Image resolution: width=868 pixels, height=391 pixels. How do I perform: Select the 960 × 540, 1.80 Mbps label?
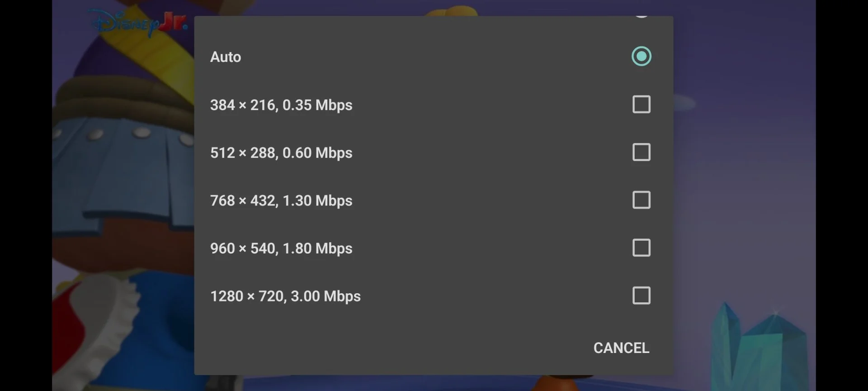click(281, 248)
